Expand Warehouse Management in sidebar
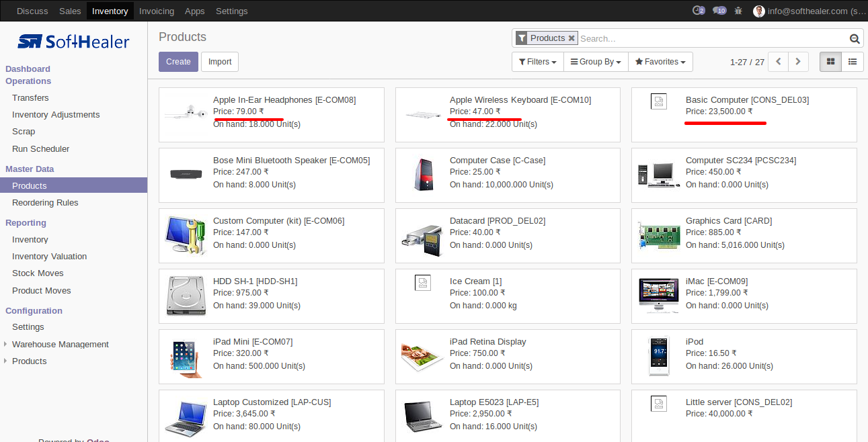868x442 pixels. [x=60, y=345]
